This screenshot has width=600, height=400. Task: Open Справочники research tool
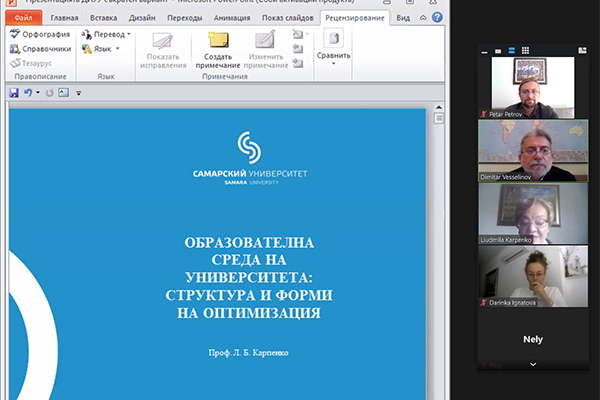[40, 49]
